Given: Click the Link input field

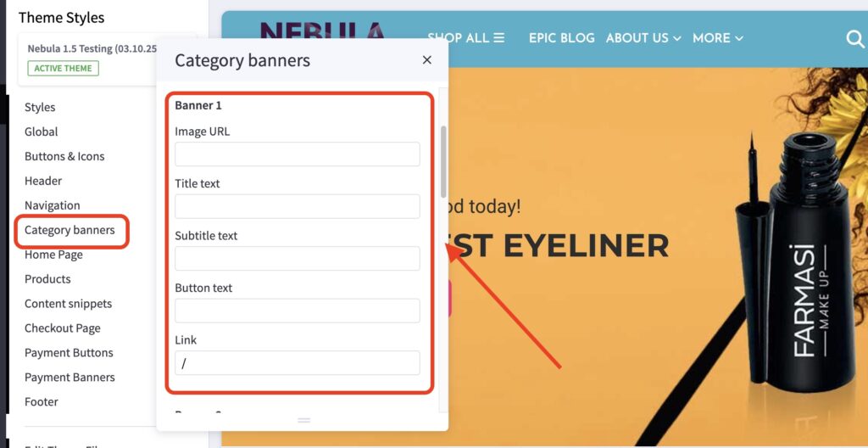Looking at the screenshot, I should pyautogui.click(x=297, y=363).
